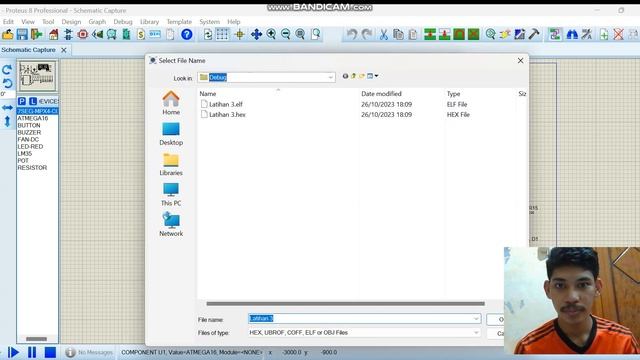Image resolution: width=640 pixels, height=360 pixels.
Task: Close the Schematic Capture tab
Action: coord(64,50)
